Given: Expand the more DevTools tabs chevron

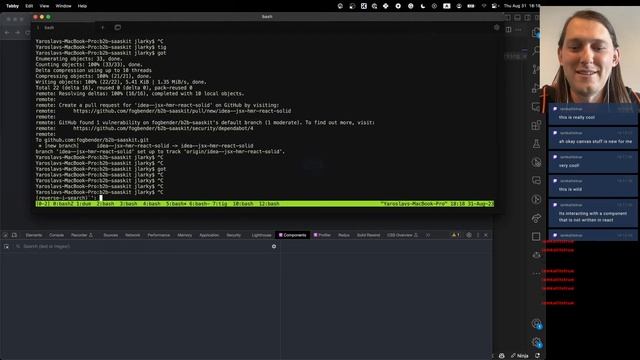Looking at the screenshot, I should pos(428,235).
